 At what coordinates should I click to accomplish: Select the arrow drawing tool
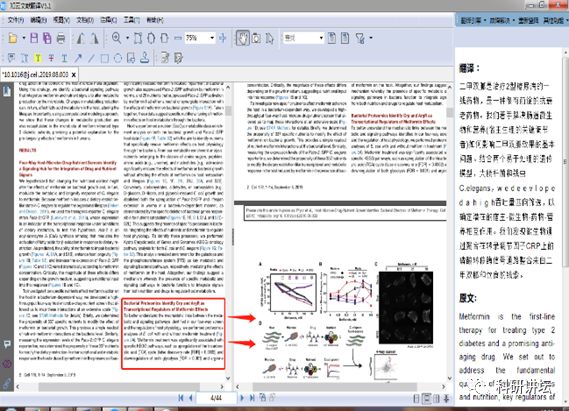pos(78,58)
